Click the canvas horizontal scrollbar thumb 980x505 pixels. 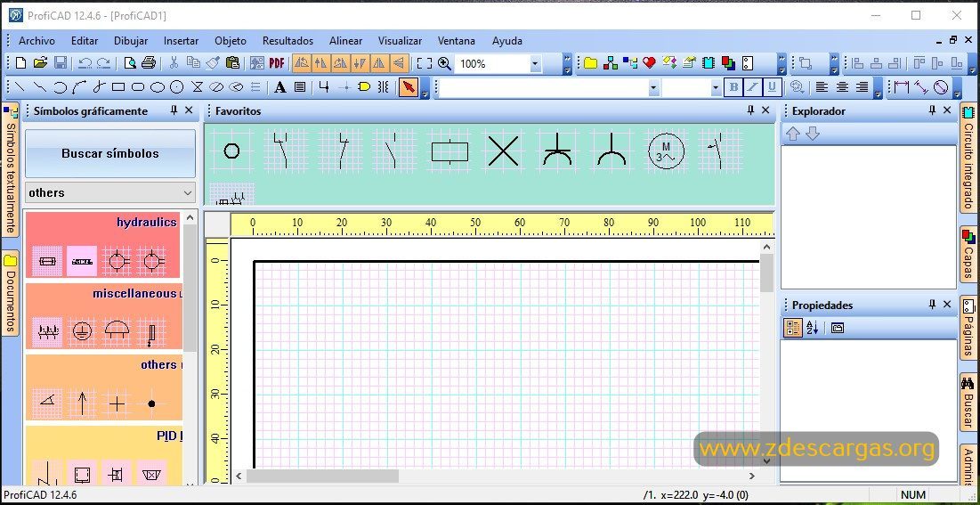pyautogui.click(x=322, y=476)
